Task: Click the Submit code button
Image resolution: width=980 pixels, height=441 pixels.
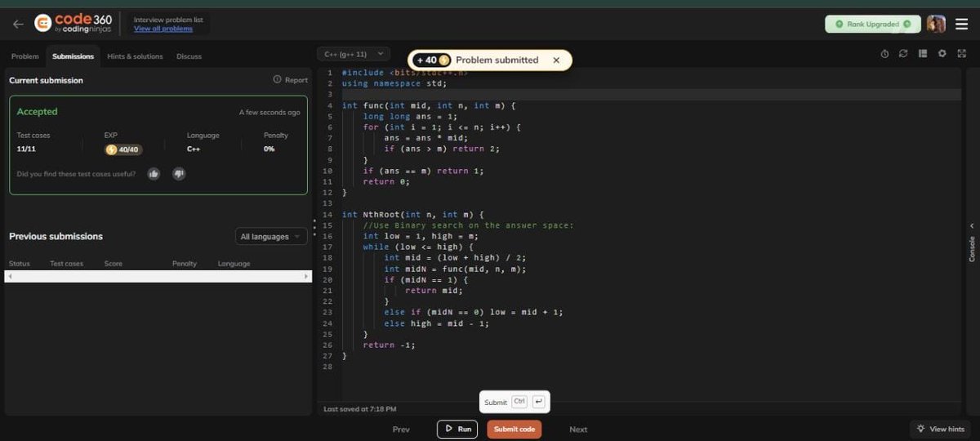Action: (514, 429)
